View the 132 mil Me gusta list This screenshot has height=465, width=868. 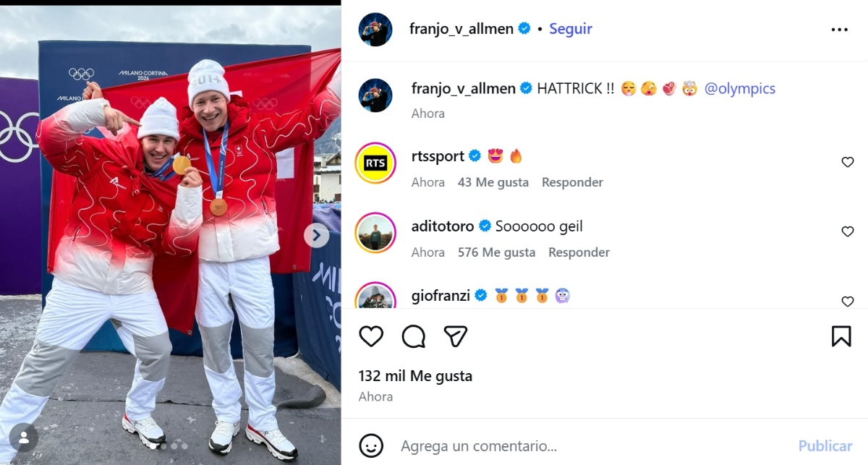point(415,376)
